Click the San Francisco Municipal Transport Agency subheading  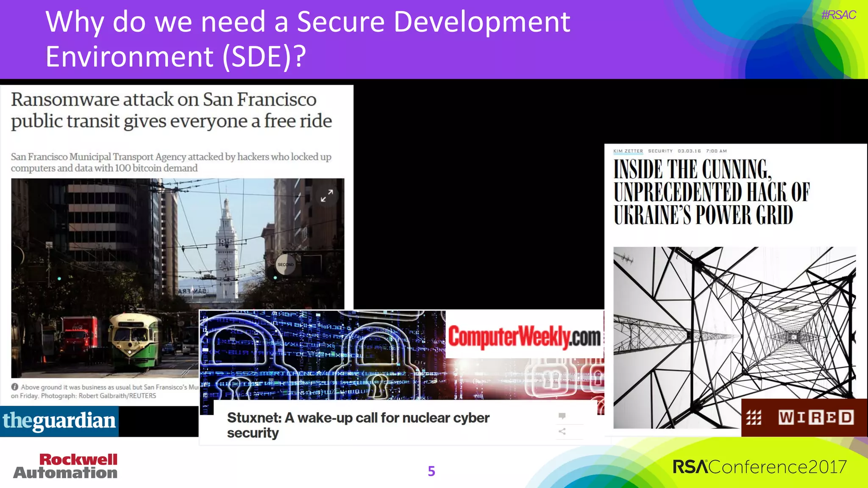(x=171, y=162)
